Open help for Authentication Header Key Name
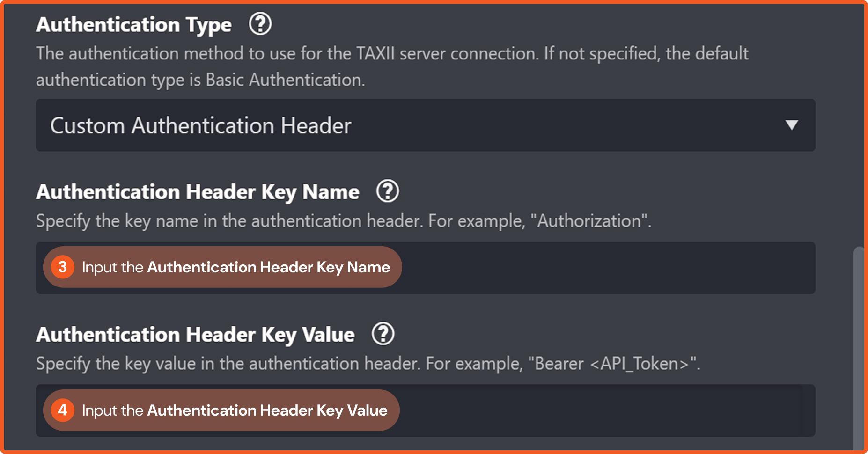This screenshot has width=868, height=454. coord(387,191)
